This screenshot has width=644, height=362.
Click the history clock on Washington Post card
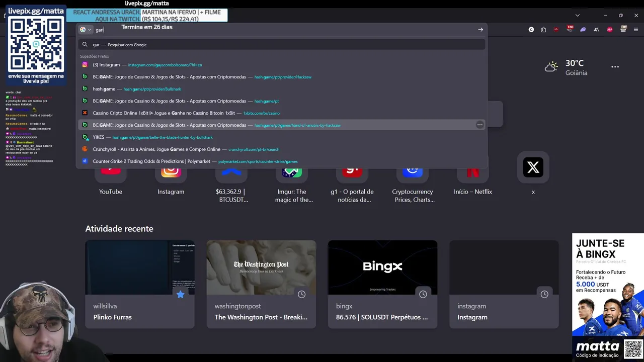click(x=301, y=294)
